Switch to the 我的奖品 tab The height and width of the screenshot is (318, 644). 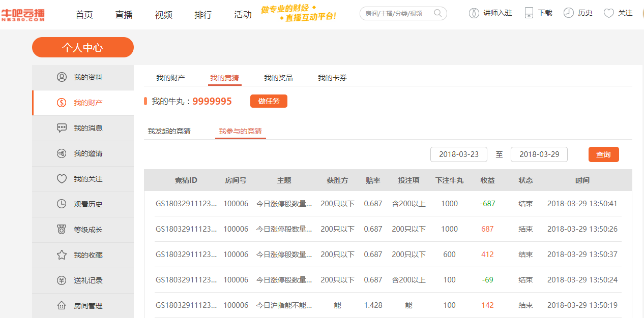[x=279, y=78]
